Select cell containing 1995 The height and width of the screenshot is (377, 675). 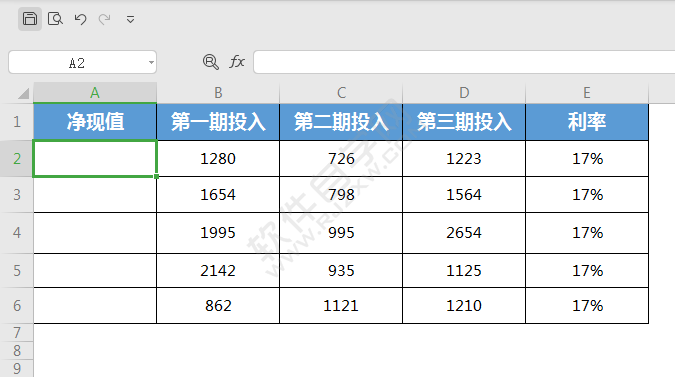(218, 233)
